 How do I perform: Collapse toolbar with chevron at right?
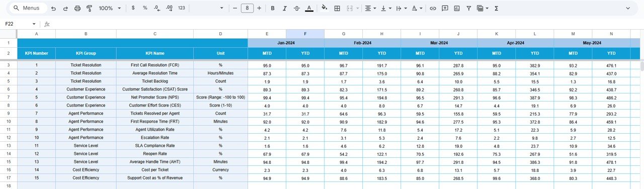628,8
